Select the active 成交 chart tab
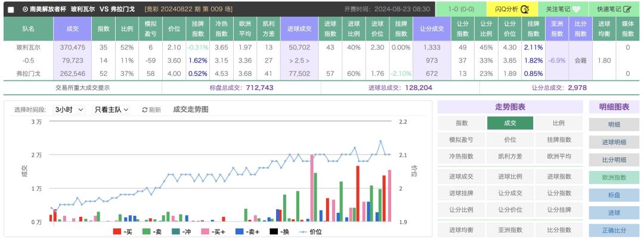Viewport: 644px width, 239px height. coord(510,123)
